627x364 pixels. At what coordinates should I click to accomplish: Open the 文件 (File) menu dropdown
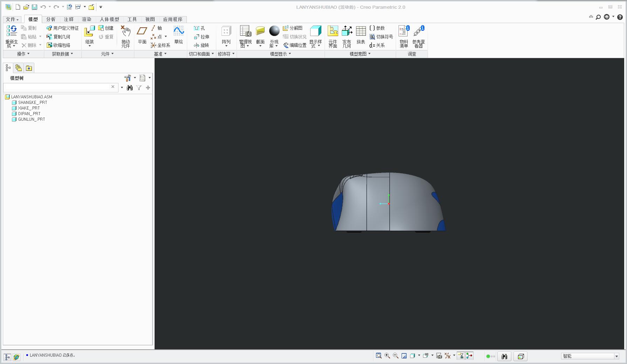point(12,19)
